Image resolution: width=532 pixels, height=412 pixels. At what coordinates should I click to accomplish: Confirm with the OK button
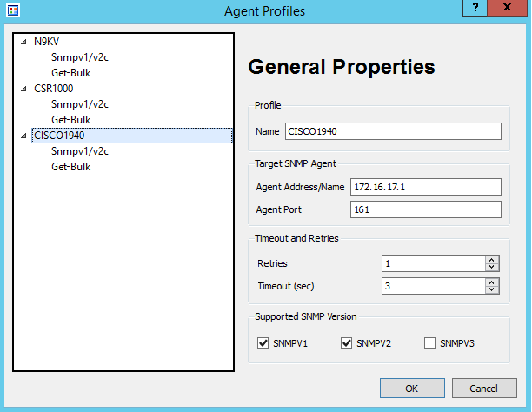tap(412, 389)
